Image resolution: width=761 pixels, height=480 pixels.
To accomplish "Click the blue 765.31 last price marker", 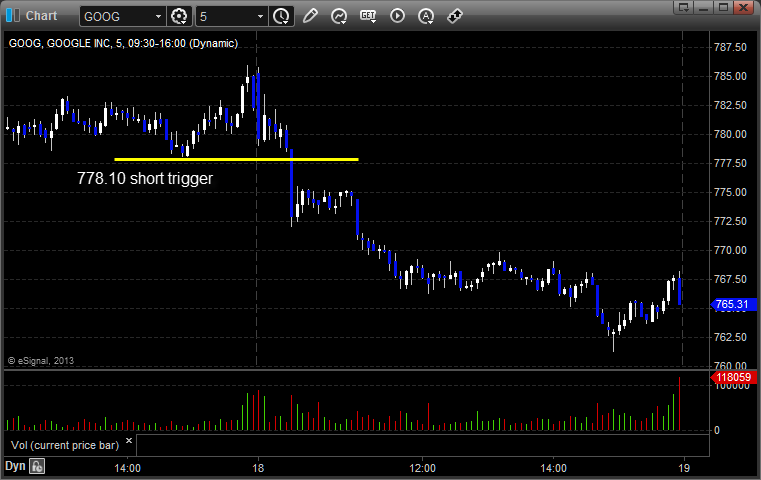I will click(732, 304).
